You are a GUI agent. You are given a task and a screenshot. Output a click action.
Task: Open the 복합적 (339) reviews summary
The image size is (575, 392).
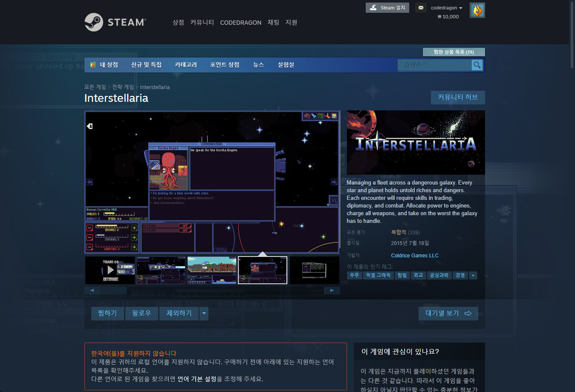click(405, 232)
